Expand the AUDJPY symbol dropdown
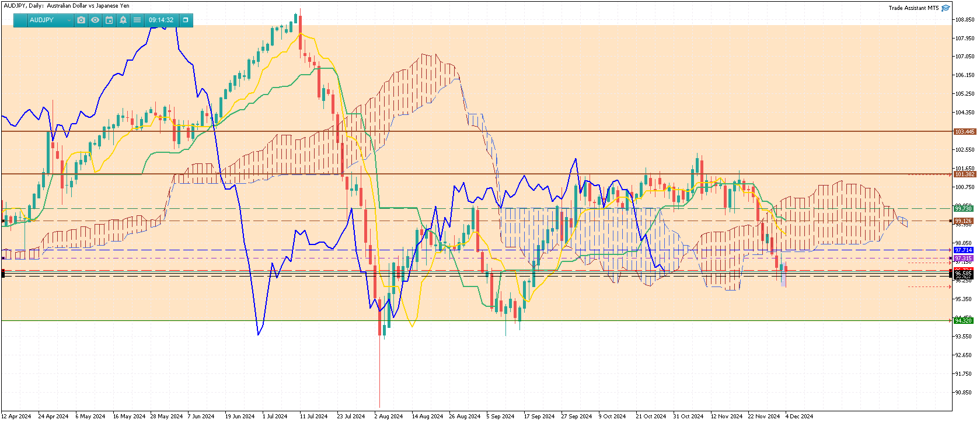 click(x=50, y=20)
